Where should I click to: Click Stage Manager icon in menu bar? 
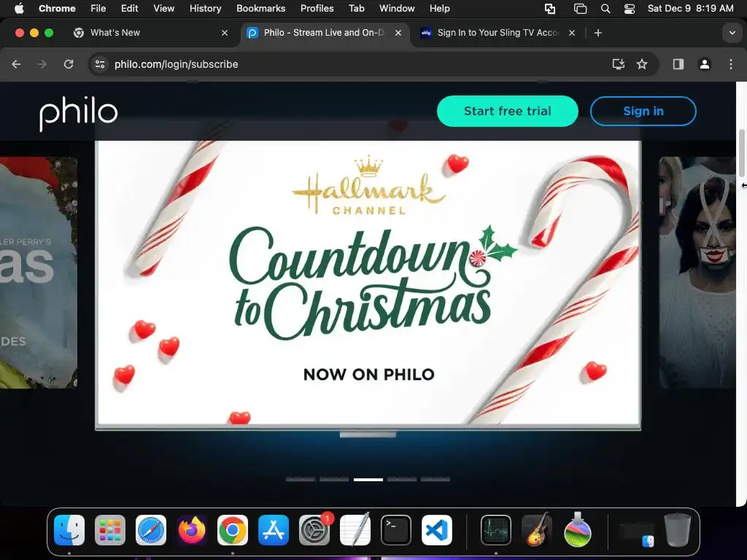coord(580,9)
